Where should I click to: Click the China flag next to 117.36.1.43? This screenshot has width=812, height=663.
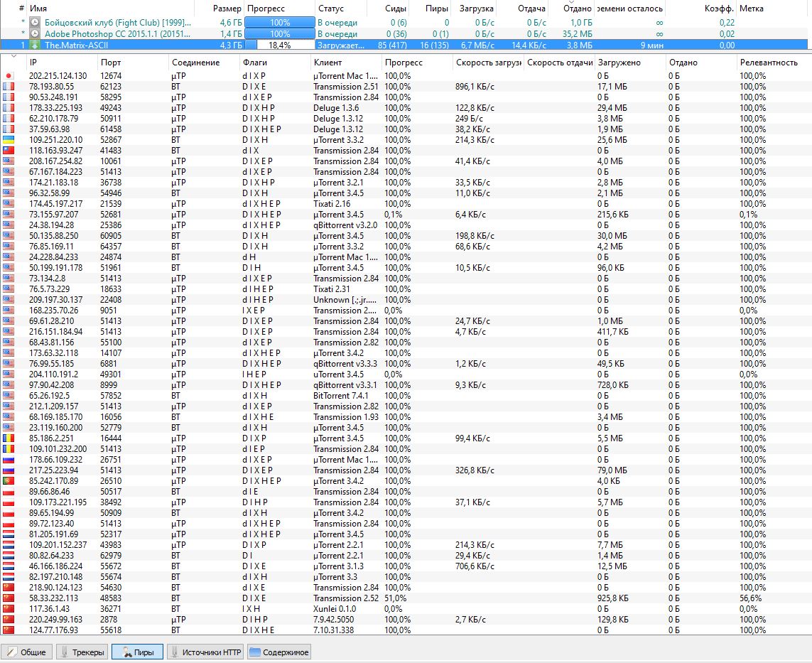(9, 608)
